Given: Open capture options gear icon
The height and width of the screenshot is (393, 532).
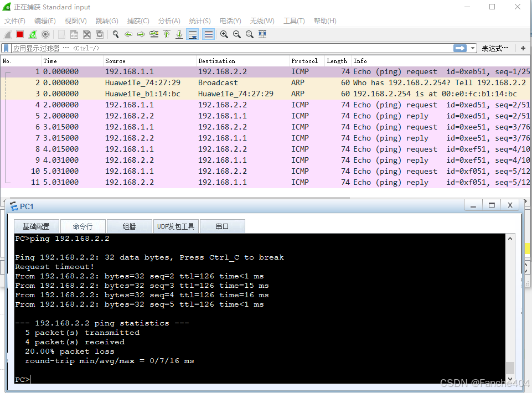Looking at the screenshot, I should coord(45,34).
